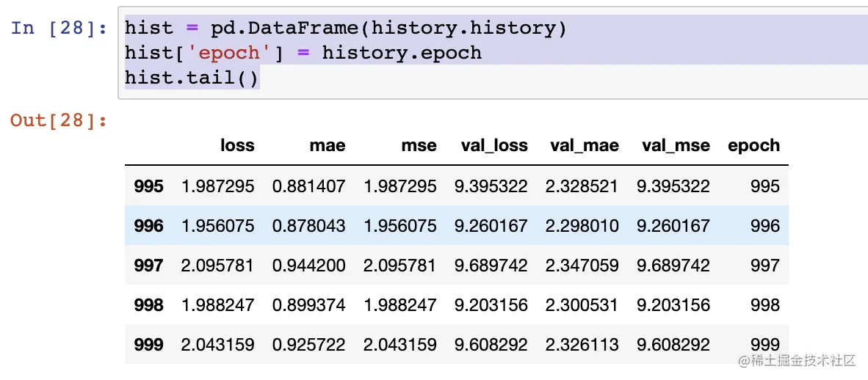The width and height of the screenshot is (868, 380).
Task: Click loss value 1.956075 in row 996
Action: [217, 226]
